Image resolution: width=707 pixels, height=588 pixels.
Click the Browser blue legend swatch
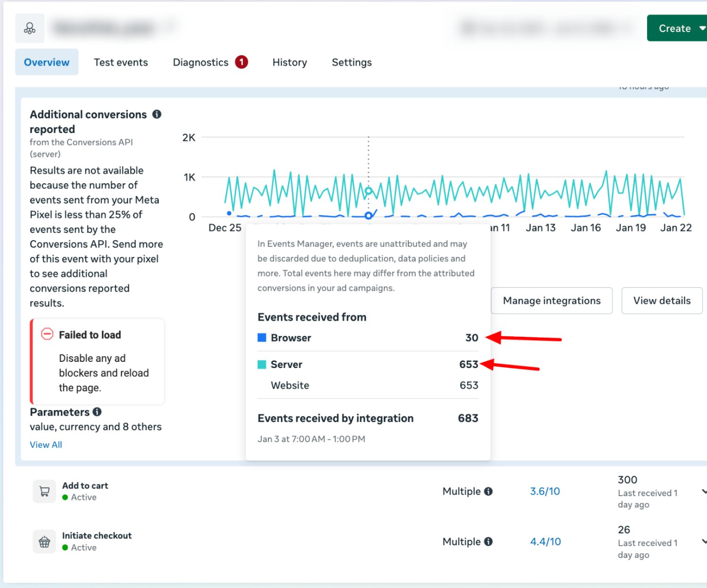click(x=262, y=337)
